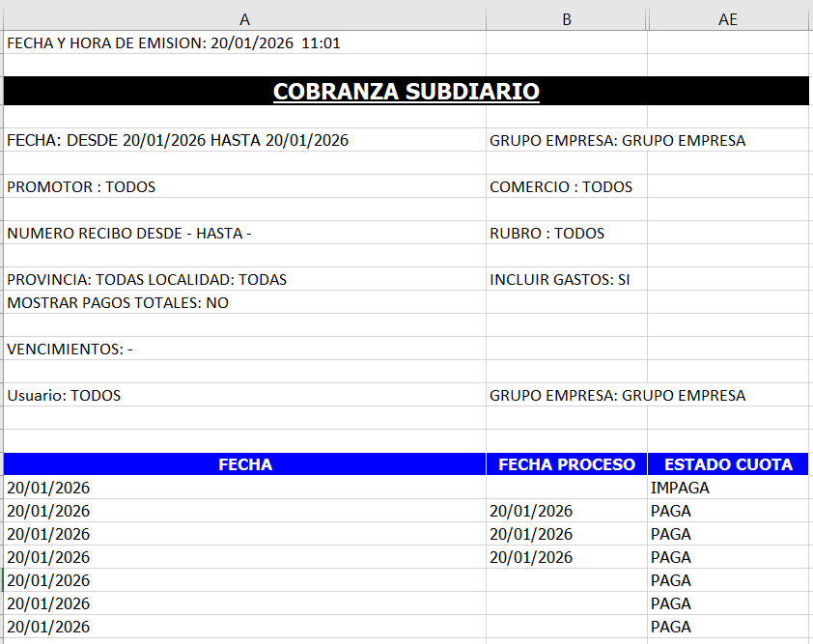This screenshot has width=813, height=644.
Task: Select the IMPAGA status cell
Action: pyautogui.click(x=680, y=488)
